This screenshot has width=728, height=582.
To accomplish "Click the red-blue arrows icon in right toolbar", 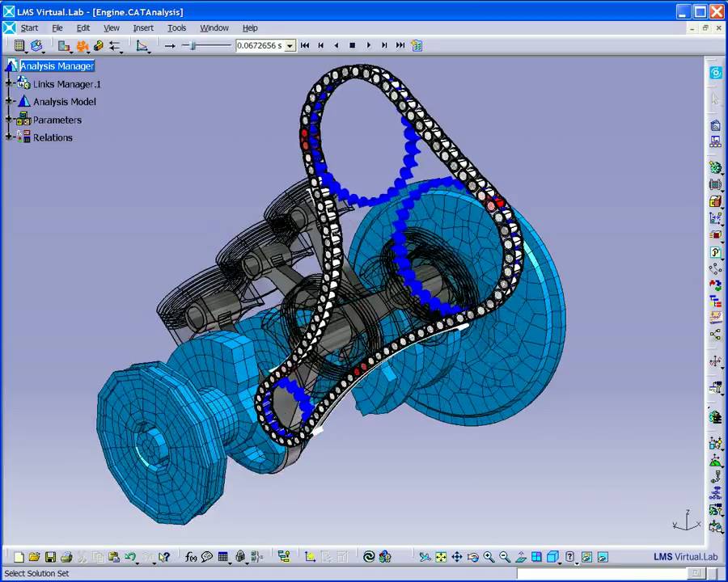I will [x=715, y=285].
